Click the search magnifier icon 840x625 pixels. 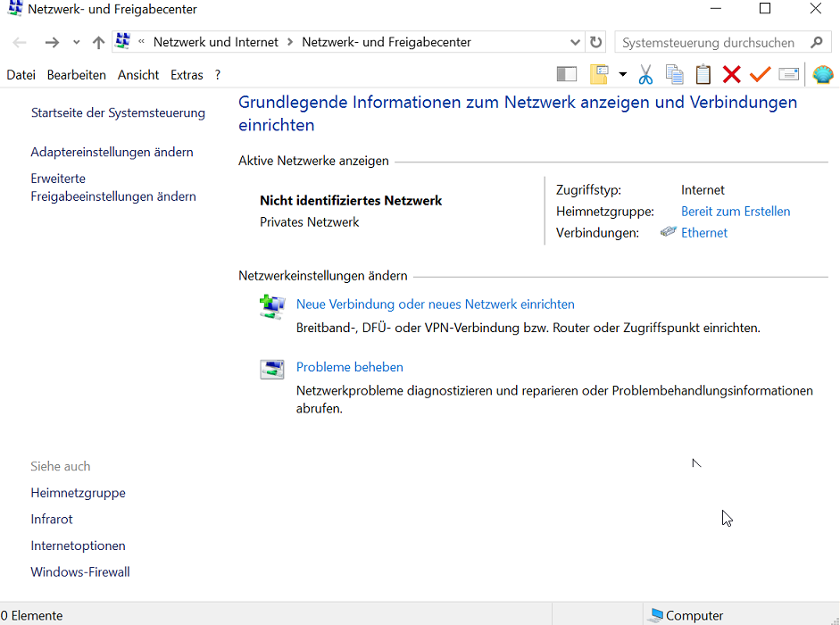click(x=817, y=42)
